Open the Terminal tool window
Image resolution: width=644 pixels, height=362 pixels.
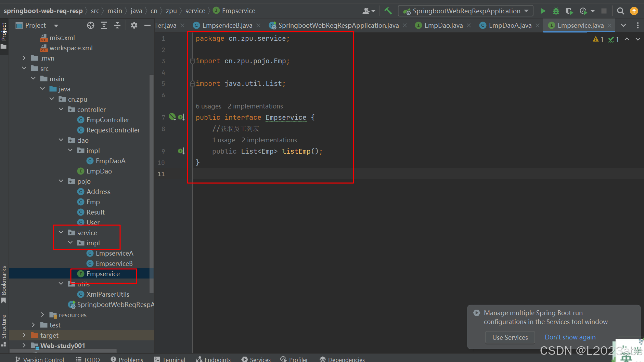pos(170,359)
